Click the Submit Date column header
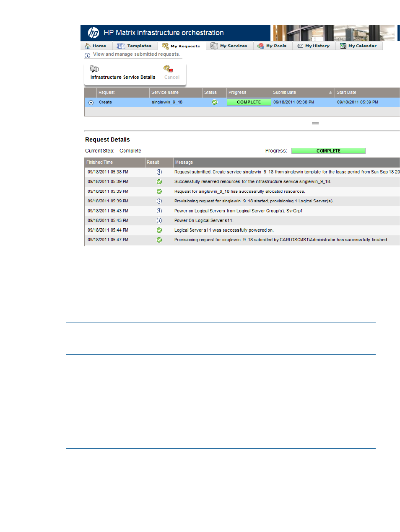This screenshot has height=532, width=400. pos(303,93)
